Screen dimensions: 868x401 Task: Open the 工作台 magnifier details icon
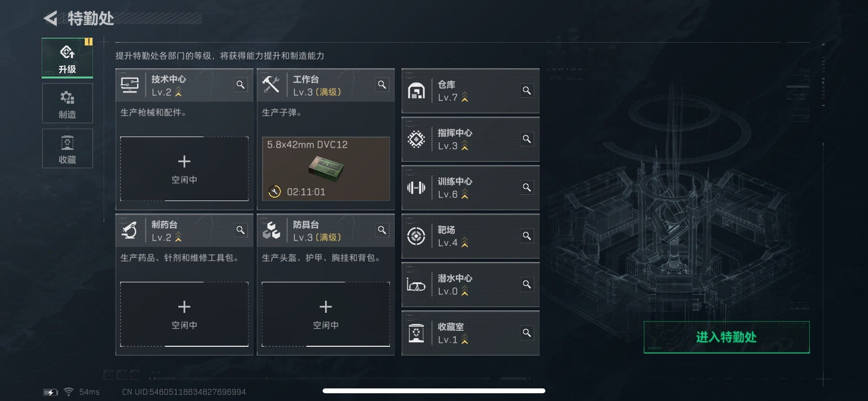click(382, 85)
